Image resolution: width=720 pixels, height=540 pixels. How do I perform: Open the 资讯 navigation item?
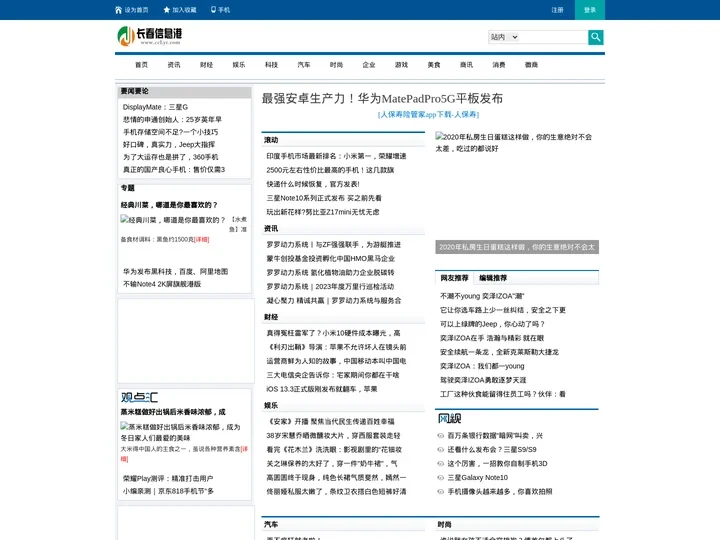(174, 65)
